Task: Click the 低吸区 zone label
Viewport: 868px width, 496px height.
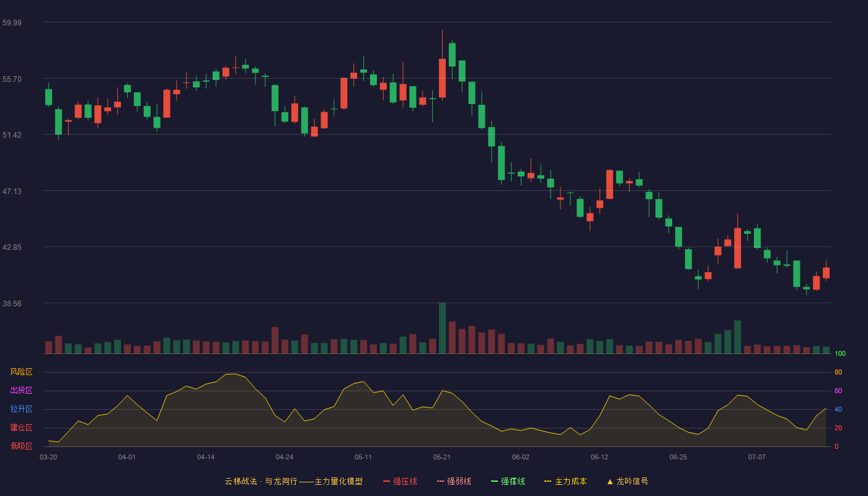Action: coord(21,446)
